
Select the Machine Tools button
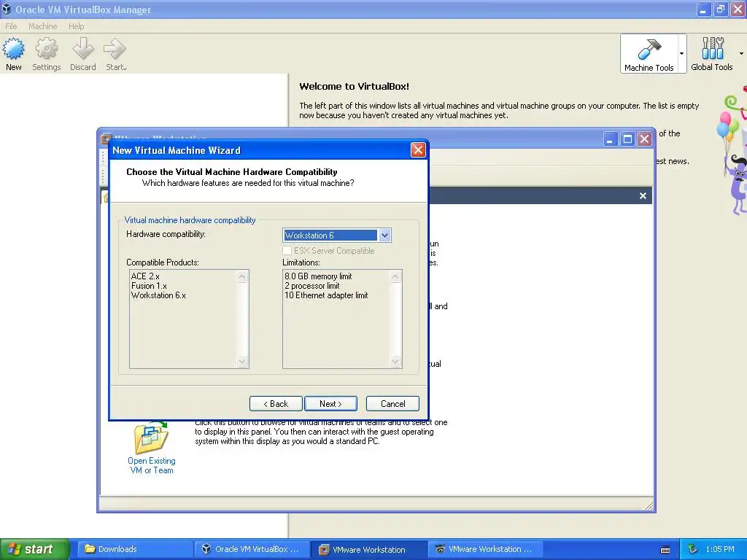(x=649, y=54)
